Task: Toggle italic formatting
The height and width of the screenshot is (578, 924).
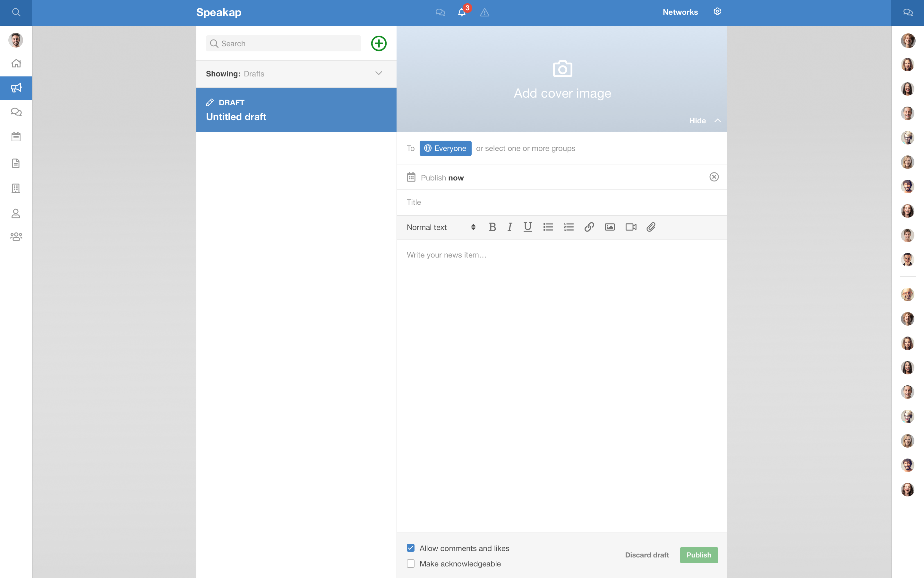Action: [x=510, y=227]
